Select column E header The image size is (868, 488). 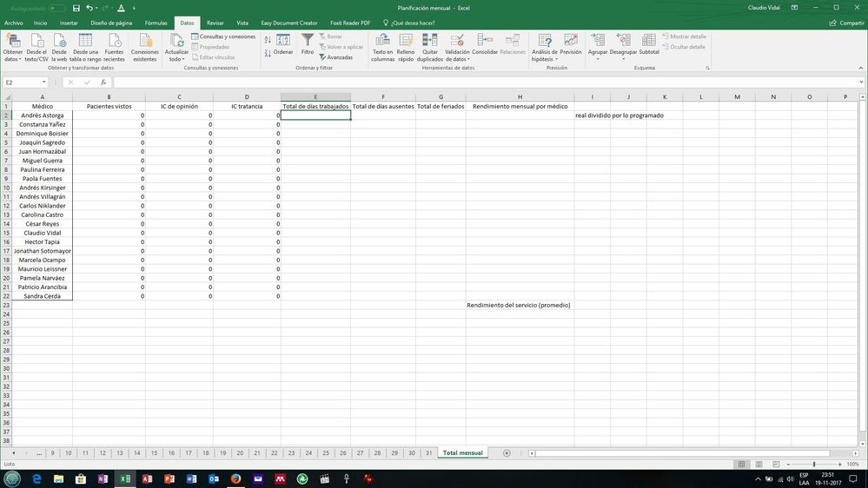(315, 97)
